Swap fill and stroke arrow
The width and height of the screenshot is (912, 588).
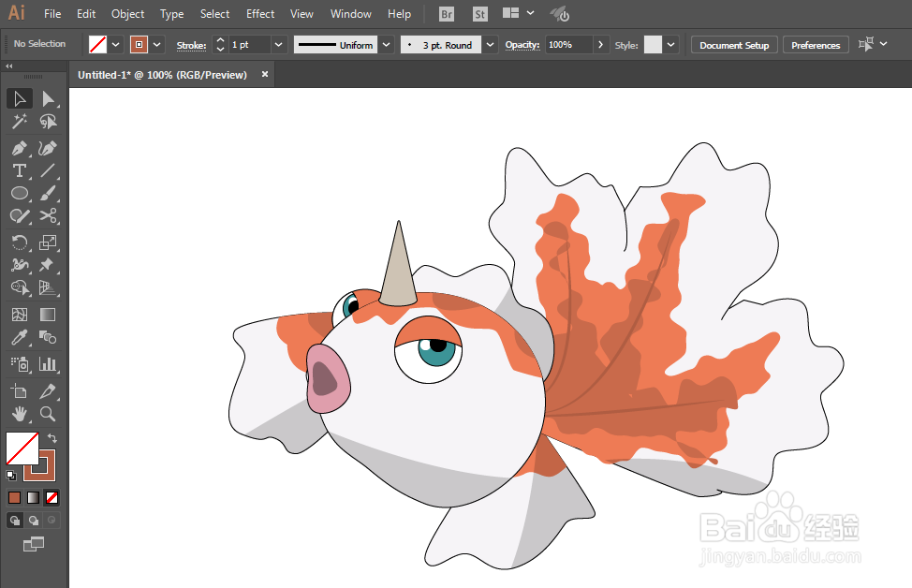51,438
